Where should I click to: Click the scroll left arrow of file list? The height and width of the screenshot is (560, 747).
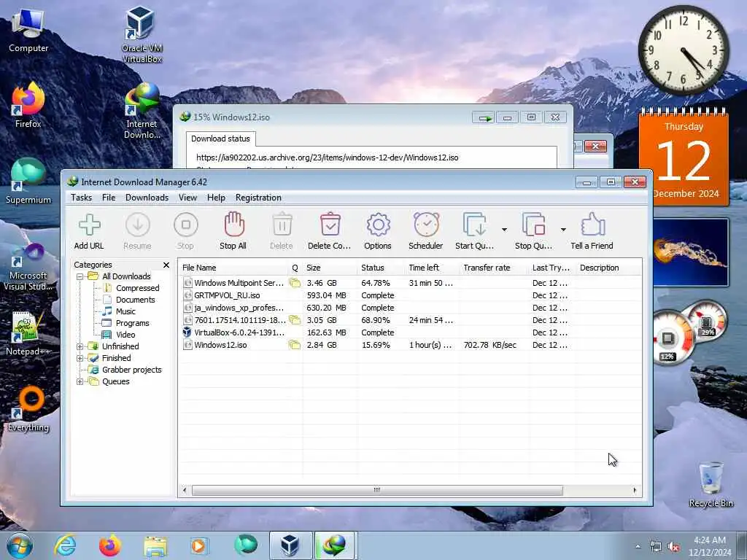(185, 490)
